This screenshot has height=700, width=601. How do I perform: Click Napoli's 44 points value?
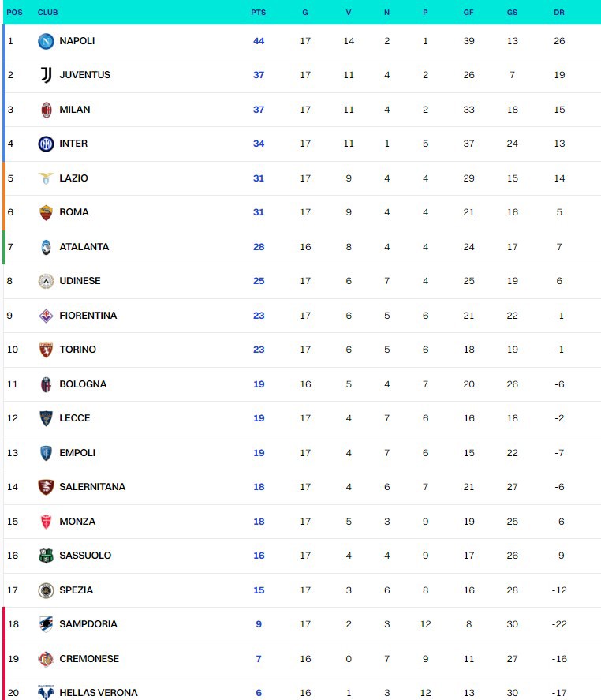259,41
